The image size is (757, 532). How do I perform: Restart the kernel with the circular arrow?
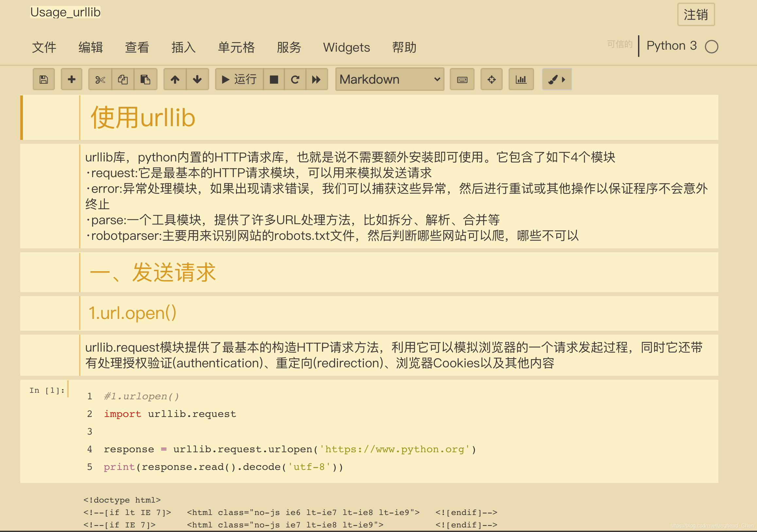click(295, 79)
